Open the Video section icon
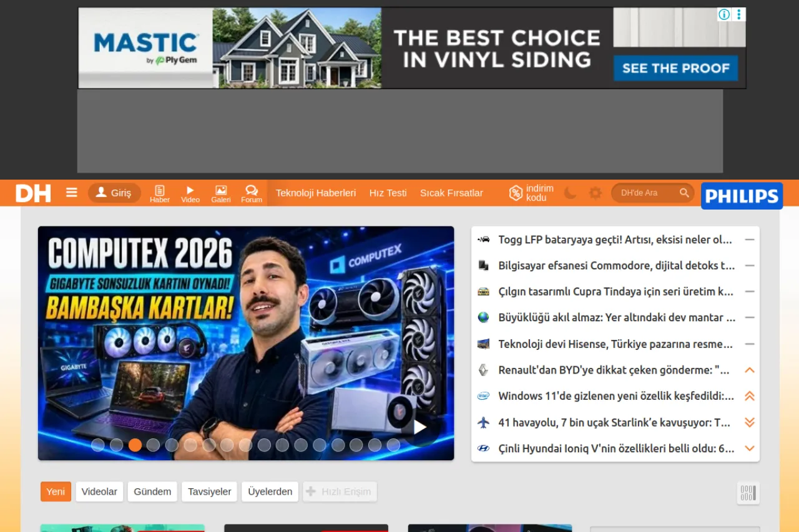The image size is (799, 532). point(190,194)
